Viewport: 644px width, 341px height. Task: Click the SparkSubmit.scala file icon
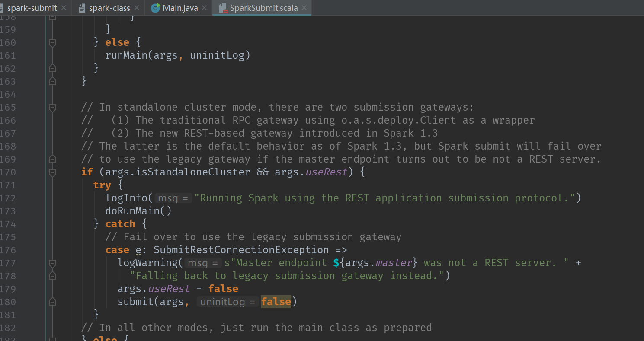[x=223, y=8]
